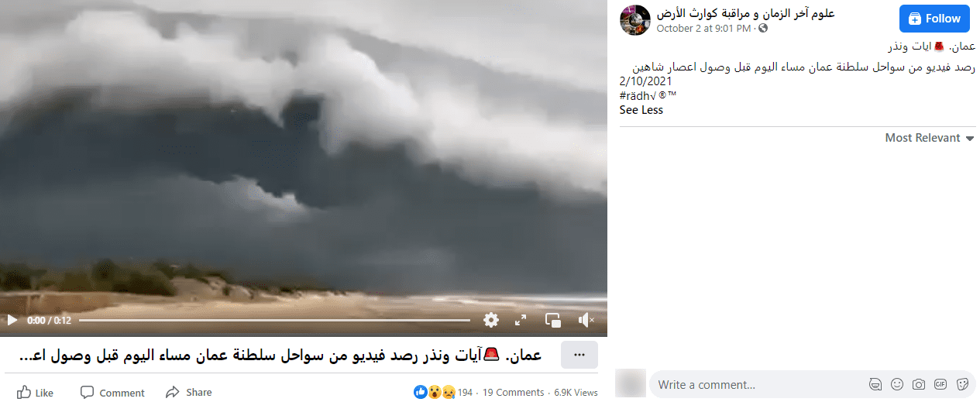980x402 pixels.
Task: Seek along the video progress bar
Action: (274, 320)
